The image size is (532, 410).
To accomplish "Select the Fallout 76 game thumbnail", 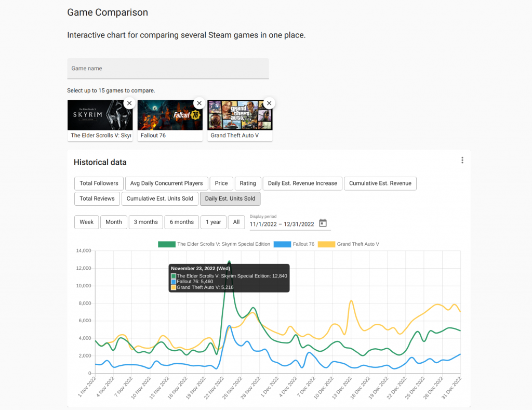I will click(170, 115).
